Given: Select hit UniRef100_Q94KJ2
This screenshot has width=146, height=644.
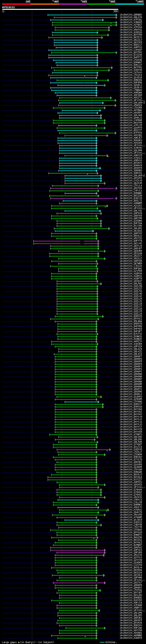Looking at the screenshot, I should 131,118.
